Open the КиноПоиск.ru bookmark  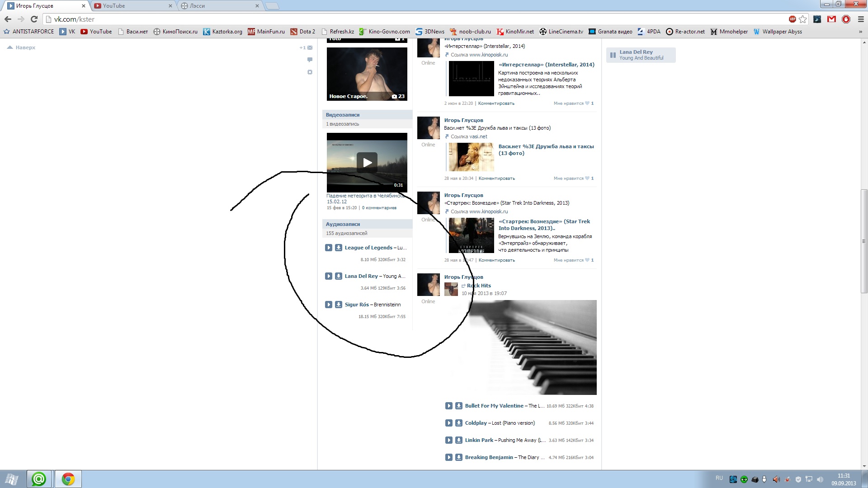pyautogui.click(x=175, y=32)
